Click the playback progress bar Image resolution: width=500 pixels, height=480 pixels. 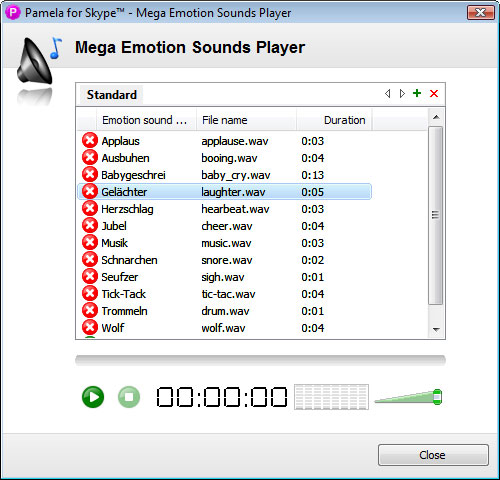click(x=260, y=360)
